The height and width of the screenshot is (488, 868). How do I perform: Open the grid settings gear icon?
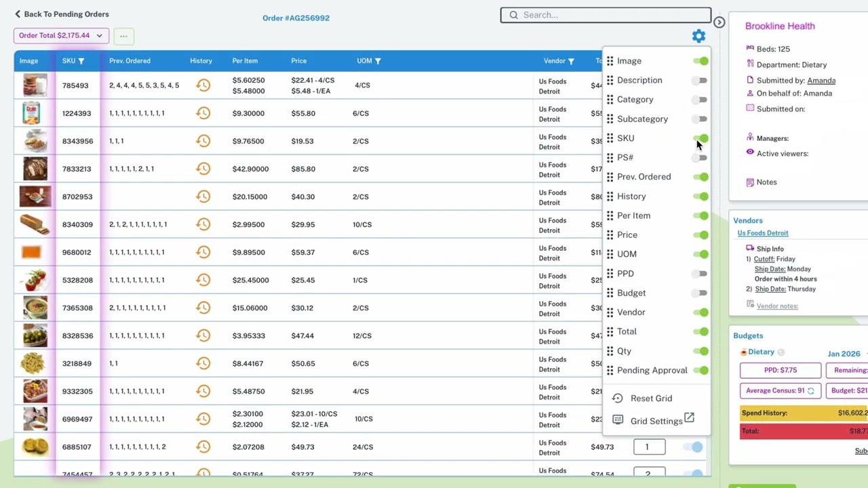[x=698, y=36]
